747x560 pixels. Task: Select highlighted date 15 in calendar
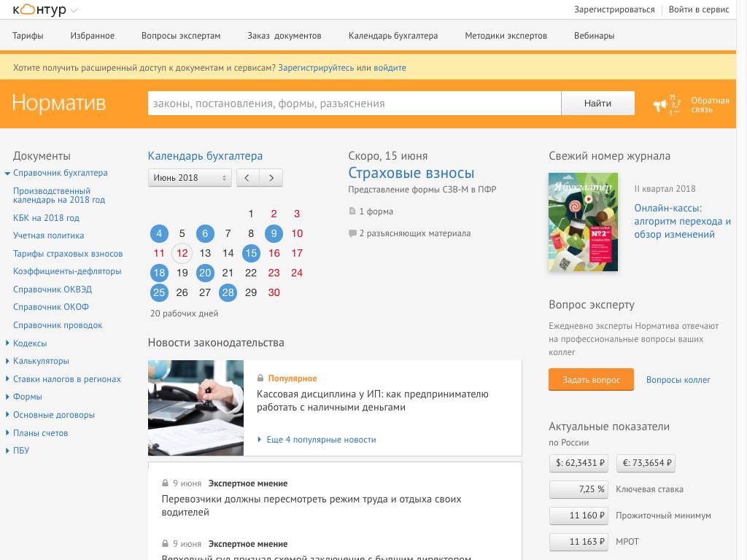[x=251, y=253]
